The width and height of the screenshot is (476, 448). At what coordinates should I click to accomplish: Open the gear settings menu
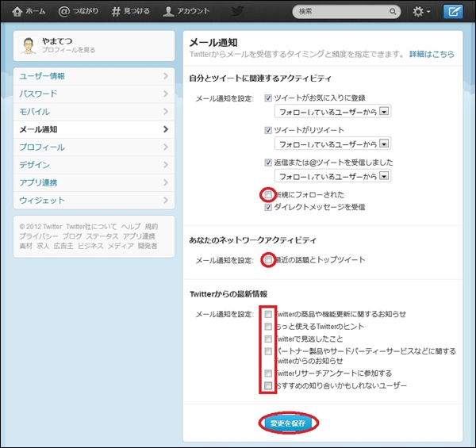tap(421, 12)
